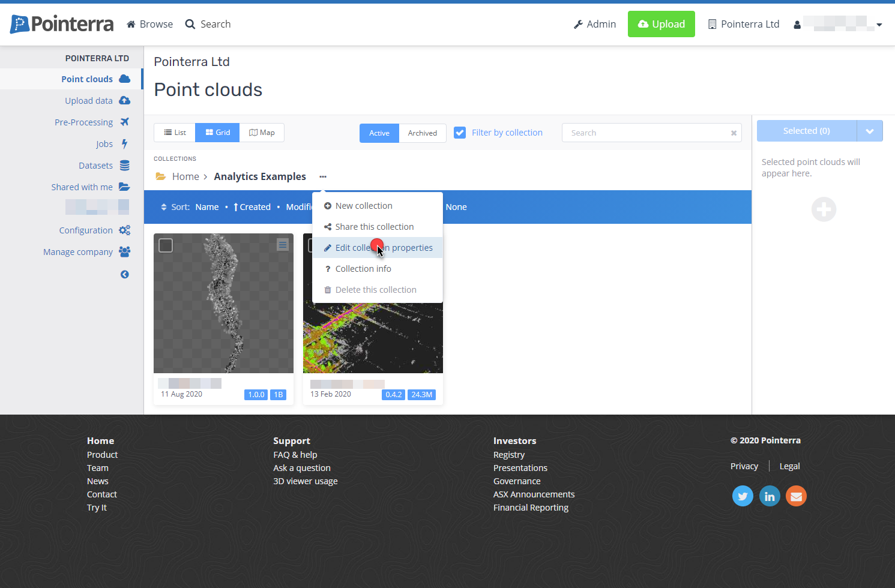Click the 1.0.0 version badge
The width and height of the screenshot is (895, 588).
click(x=256, y=395)
